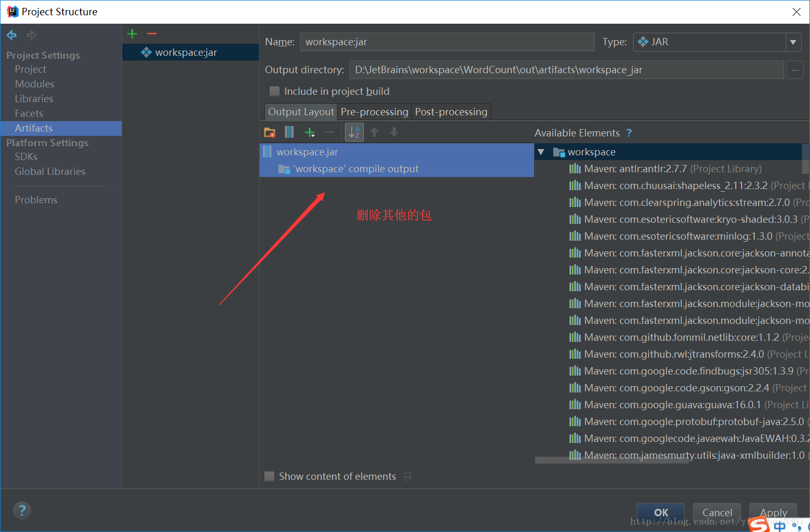Remove selected artifact with red minus

pyautogui.click(x=152, y=34)
